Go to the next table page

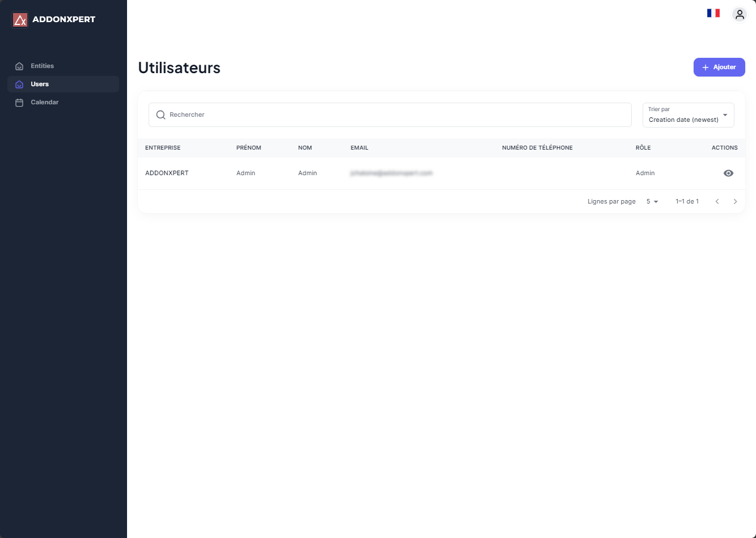tap(735, 202)
